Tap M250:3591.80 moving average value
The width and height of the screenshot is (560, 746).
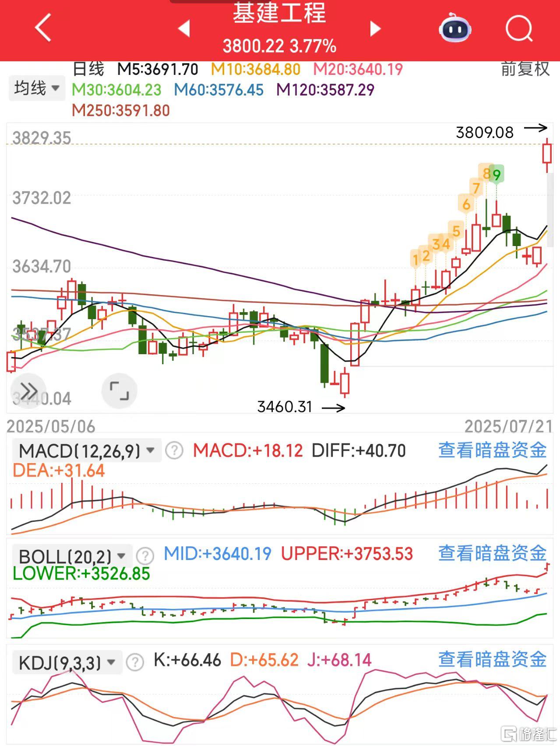(x=121, y=110)
